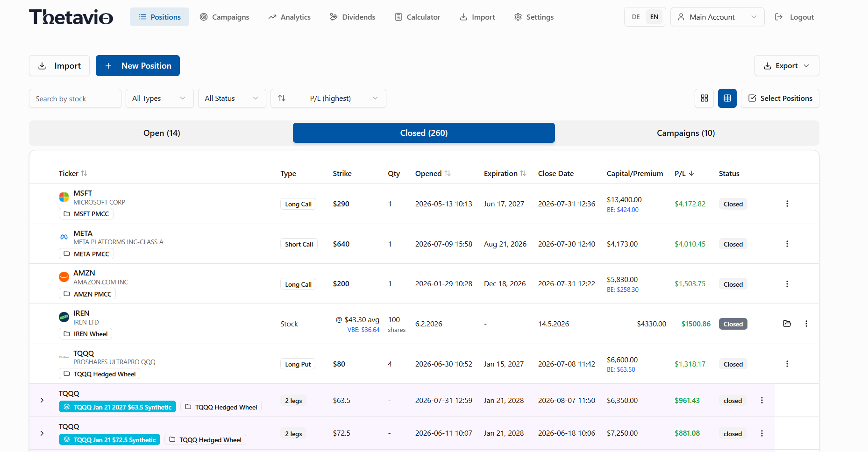This screenshot has width=868, height=452.
Task: Open Main Account selector dropdown
Action: [717, 17]
